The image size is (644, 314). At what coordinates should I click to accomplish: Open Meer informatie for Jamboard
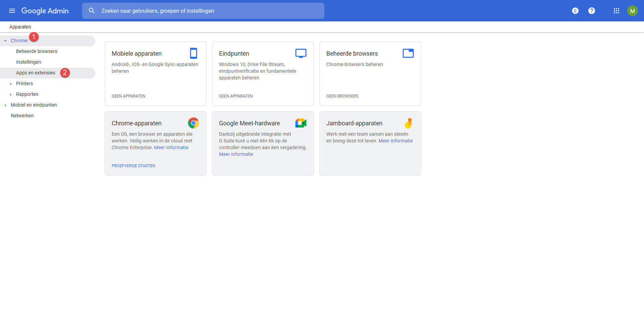point(396,141)
